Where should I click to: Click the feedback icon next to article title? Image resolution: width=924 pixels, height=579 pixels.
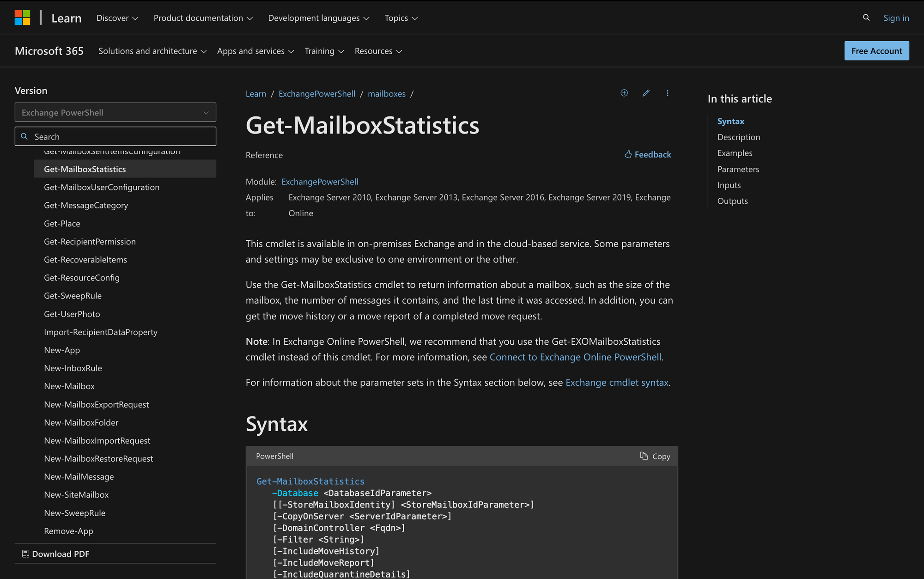626,154
